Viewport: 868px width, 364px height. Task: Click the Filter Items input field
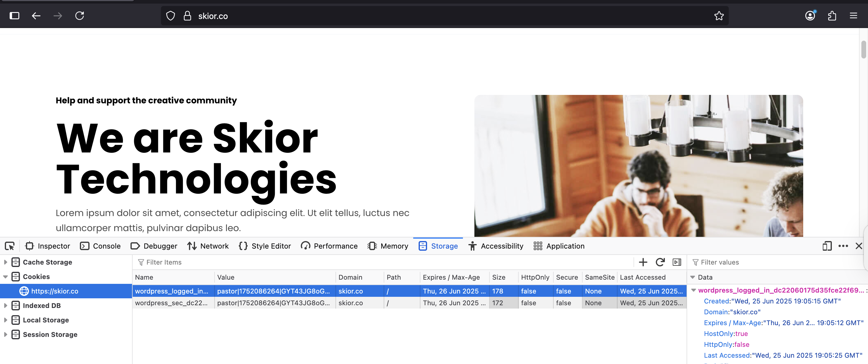pyautogui.click(x=384, y=262)
